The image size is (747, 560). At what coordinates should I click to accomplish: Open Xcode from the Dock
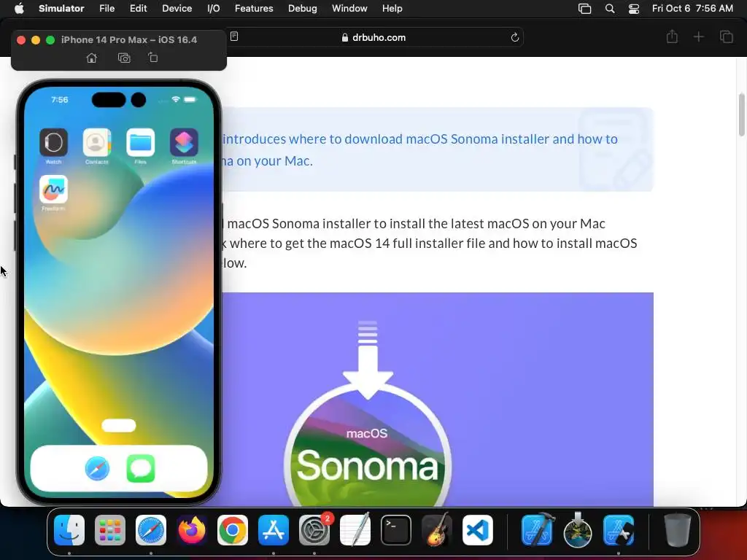[538, 530]
